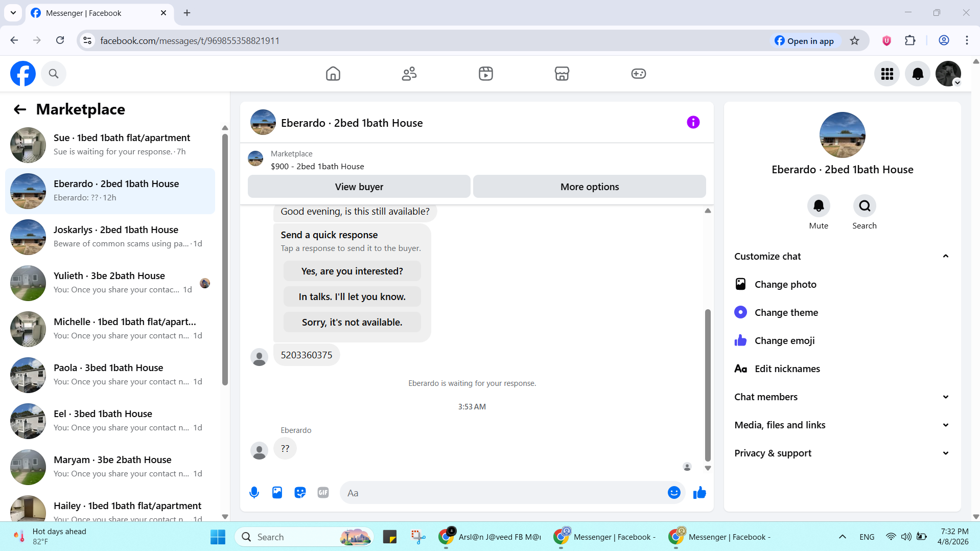This screenshot has width=980, height=551.
Task: Open Yulieth 3be 2bath House chat
Action: click(110, 283)
